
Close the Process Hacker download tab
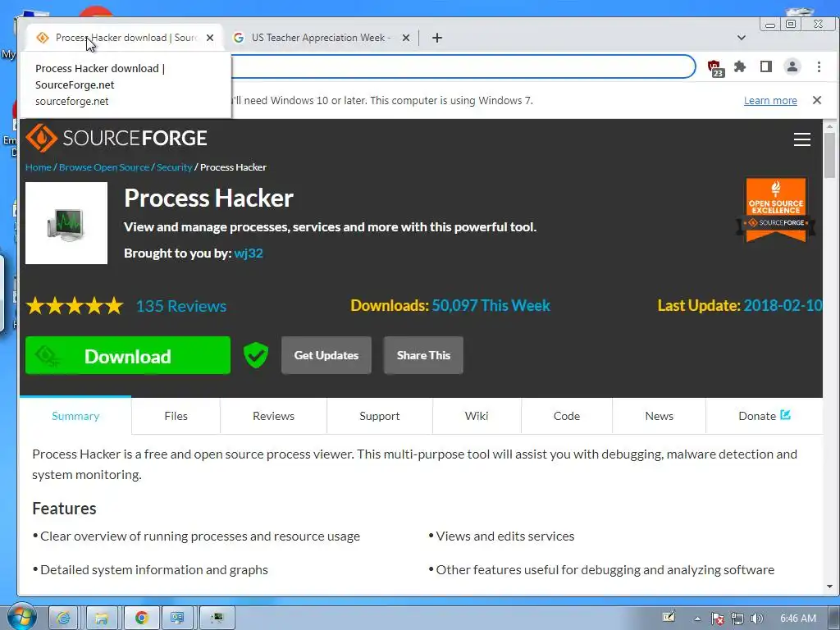210,38
